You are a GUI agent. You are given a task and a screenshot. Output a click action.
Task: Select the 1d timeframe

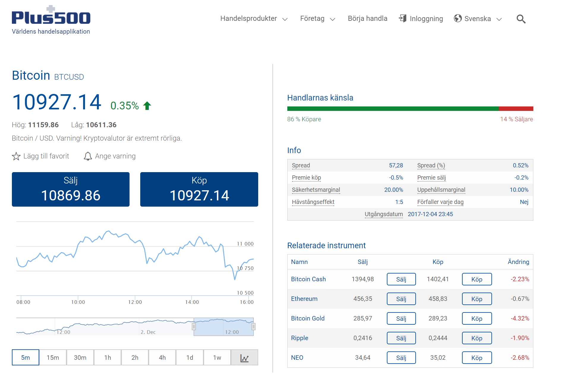tap(190, 357)
